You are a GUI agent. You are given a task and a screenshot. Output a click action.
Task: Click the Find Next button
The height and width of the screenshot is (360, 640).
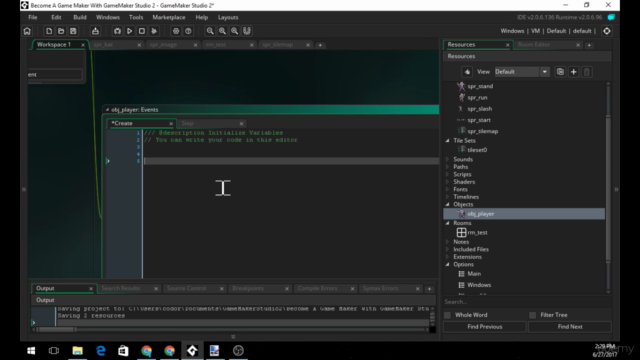coord(570,327)
